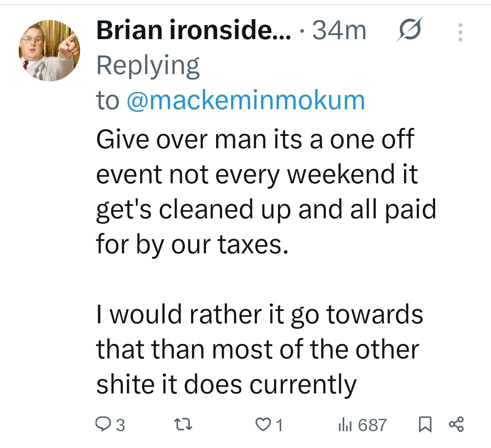Open the three-dot more options menu

461,32
